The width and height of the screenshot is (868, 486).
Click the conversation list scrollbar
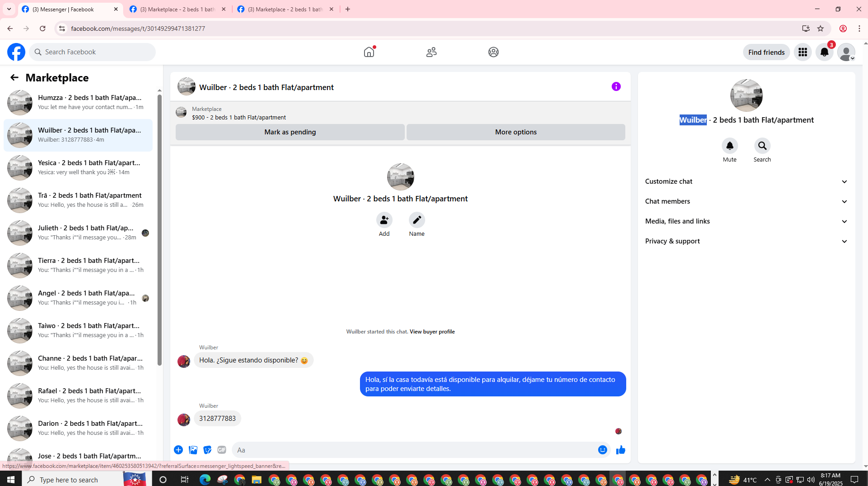(x=159, y=230)
